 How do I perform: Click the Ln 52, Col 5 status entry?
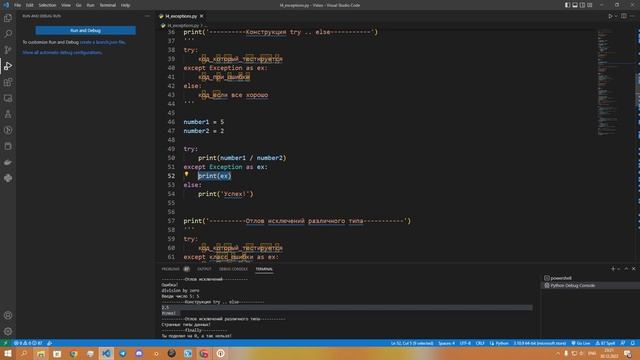[412, 343]
